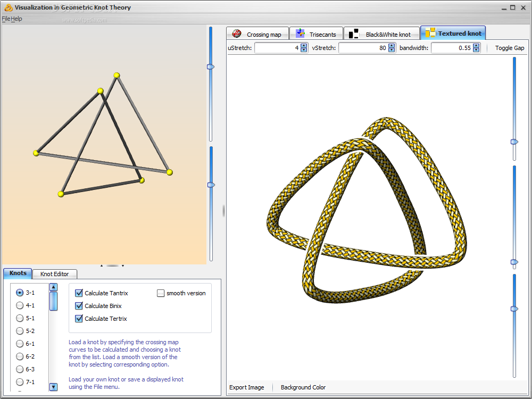This screenshot has width=532, height=399.
Task: Click the Trisecants tab icon
Action: tap(300, 33)
